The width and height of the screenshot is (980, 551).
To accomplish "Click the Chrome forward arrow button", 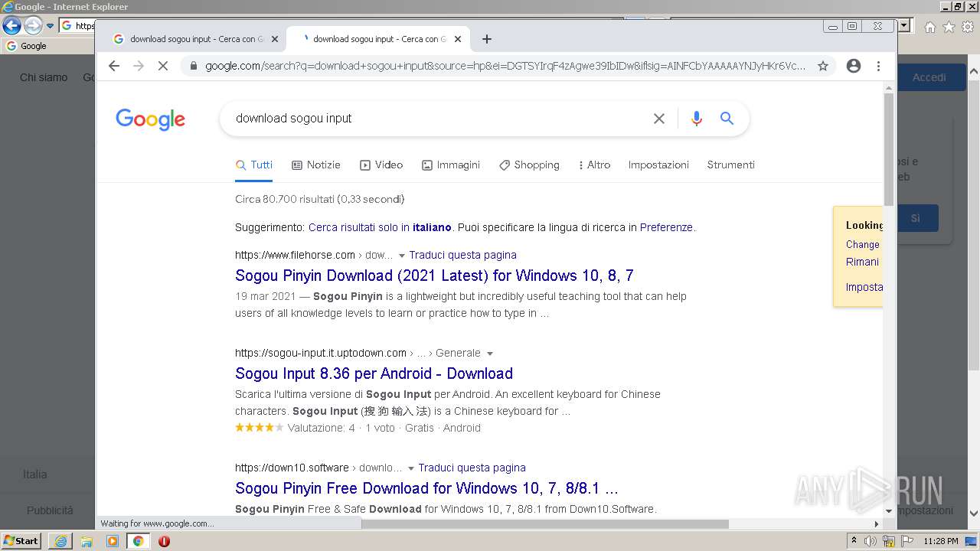I will 139,66.
